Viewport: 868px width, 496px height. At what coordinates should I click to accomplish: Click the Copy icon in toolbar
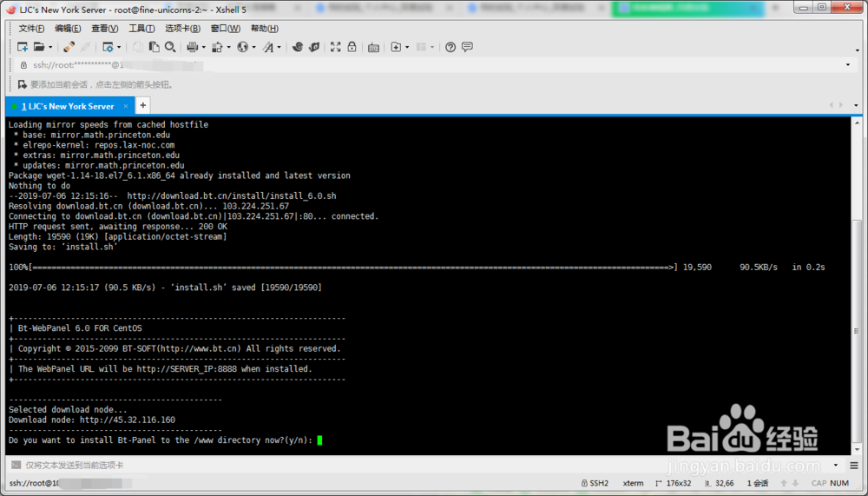pyautogui.click(x=137, y=47)
